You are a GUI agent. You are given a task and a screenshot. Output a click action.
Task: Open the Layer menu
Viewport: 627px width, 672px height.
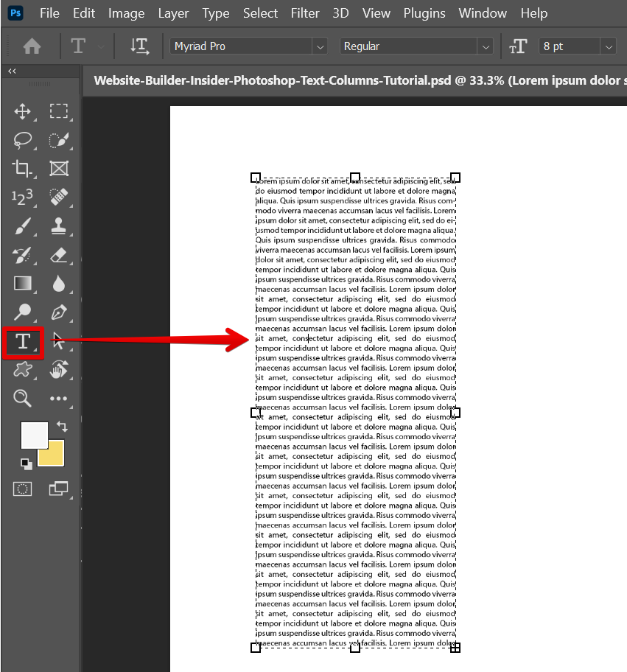click(173, 13)
